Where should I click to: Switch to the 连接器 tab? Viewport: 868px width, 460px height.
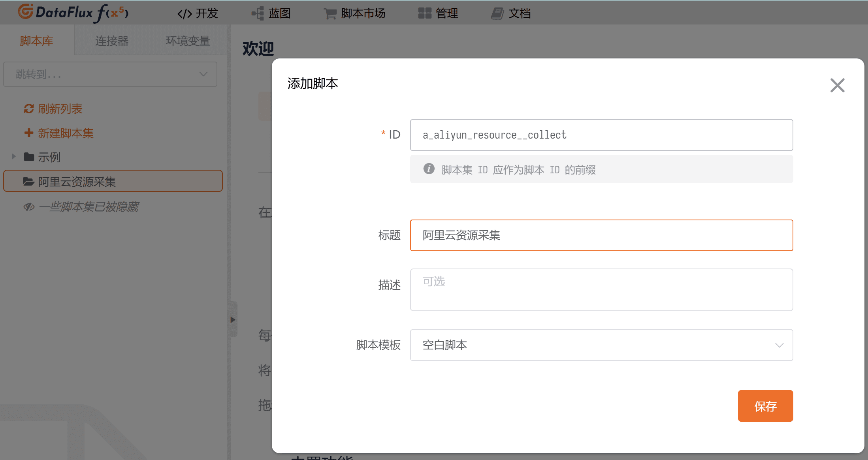pos(112,41)
